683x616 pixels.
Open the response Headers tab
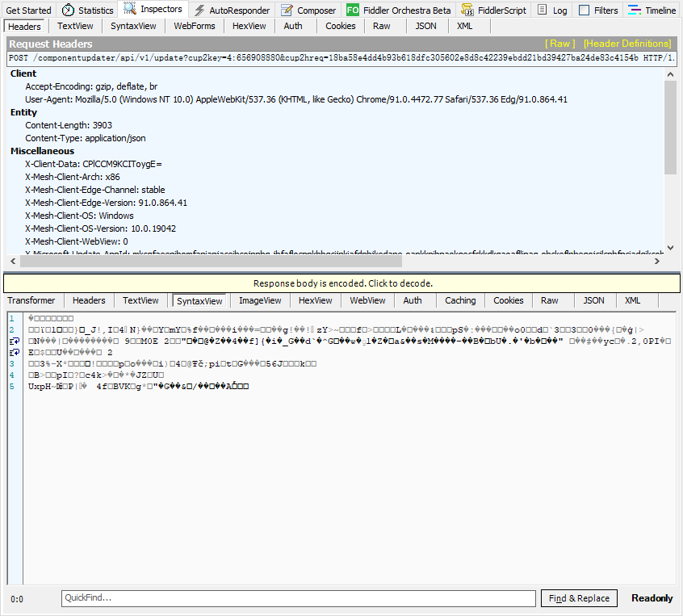click(x=89, y=300)
